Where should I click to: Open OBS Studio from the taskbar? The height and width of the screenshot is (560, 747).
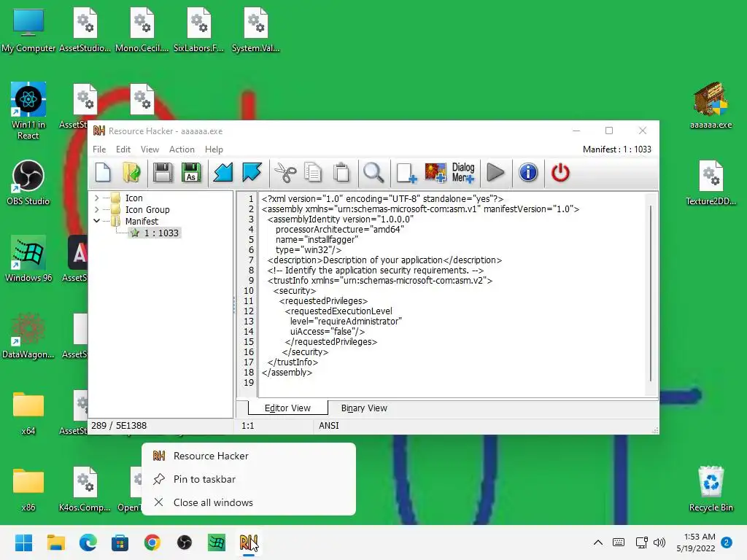(x=185, y=542)
